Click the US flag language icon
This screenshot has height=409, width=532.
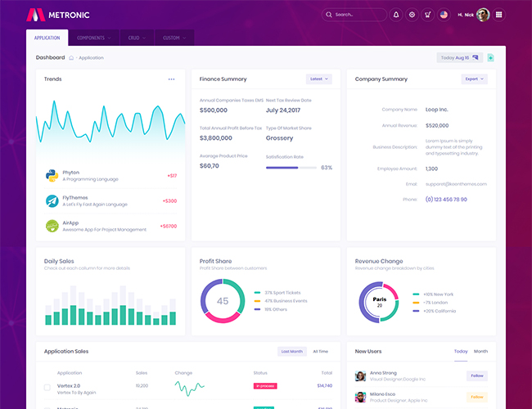[x=444, y=15]
